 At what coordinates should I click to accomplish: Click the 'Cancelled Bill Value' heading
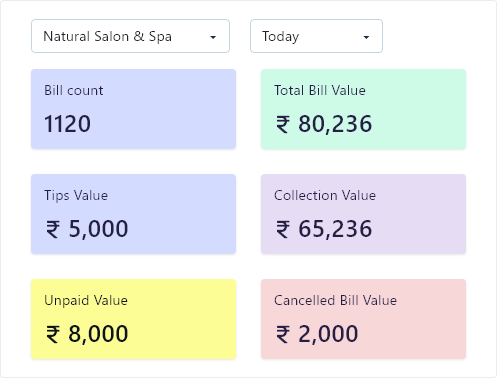[335, 300]
